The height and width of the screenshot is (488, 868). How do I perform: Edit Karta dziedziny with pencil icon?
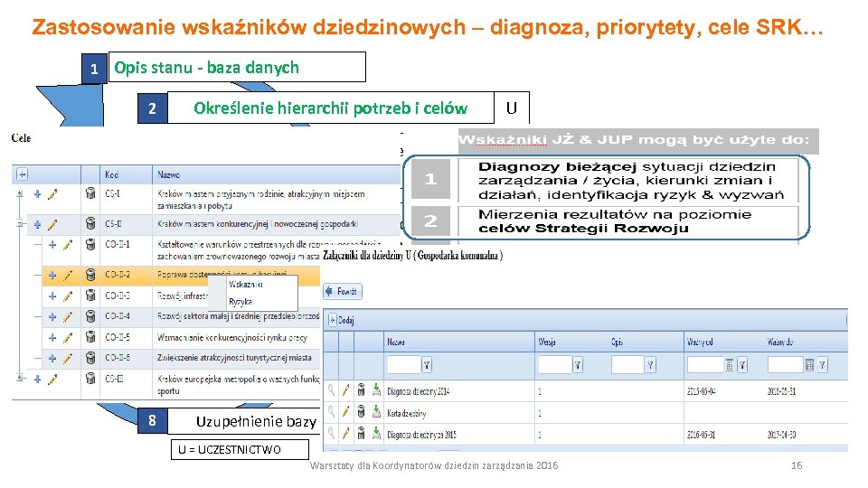click(x=346, y=412)
